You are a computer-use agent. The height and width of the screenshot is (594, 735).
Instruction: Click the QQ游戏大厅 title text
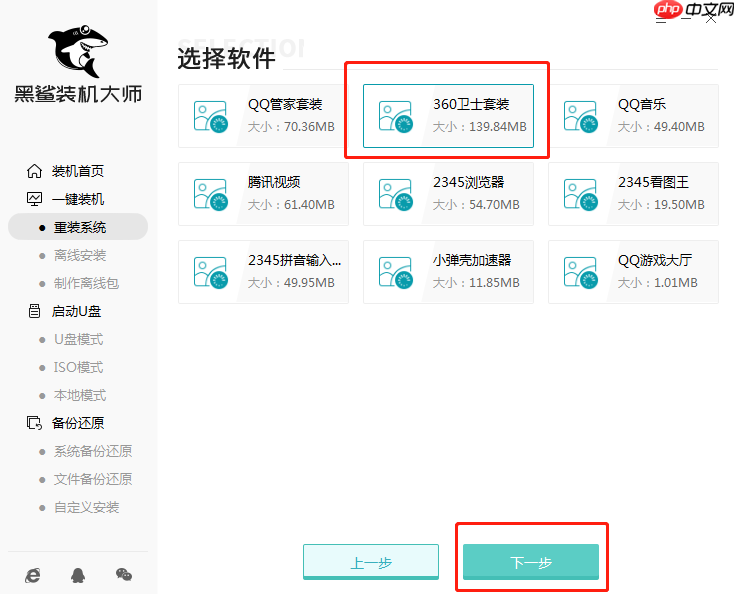[655, 260]
